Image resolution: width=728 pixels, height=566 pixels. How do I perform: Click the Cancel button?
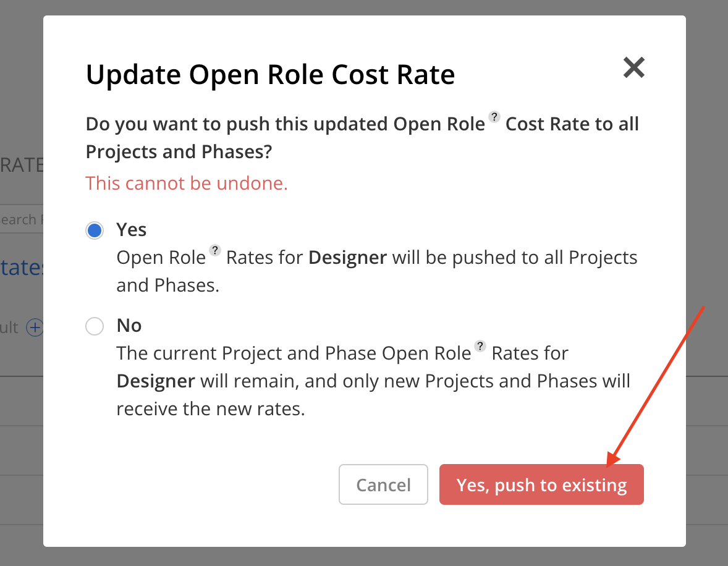pyautogui.click(x=383, y=484)
